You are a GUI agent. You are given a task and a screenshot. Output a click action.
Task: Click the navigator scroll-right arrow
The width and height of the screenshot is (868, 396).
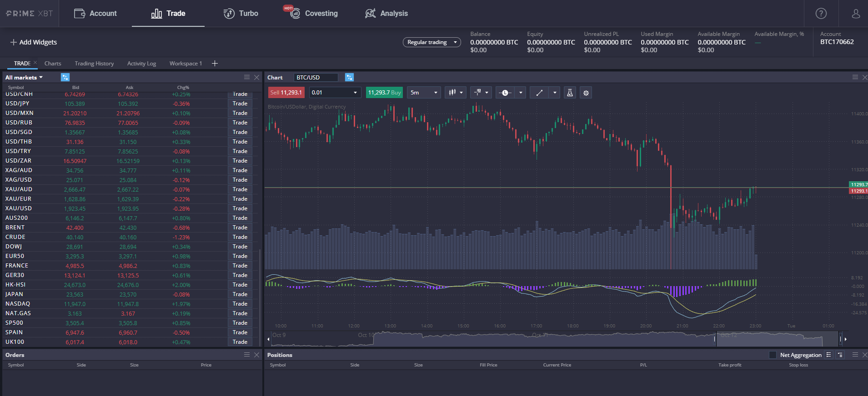coord(845,339)
